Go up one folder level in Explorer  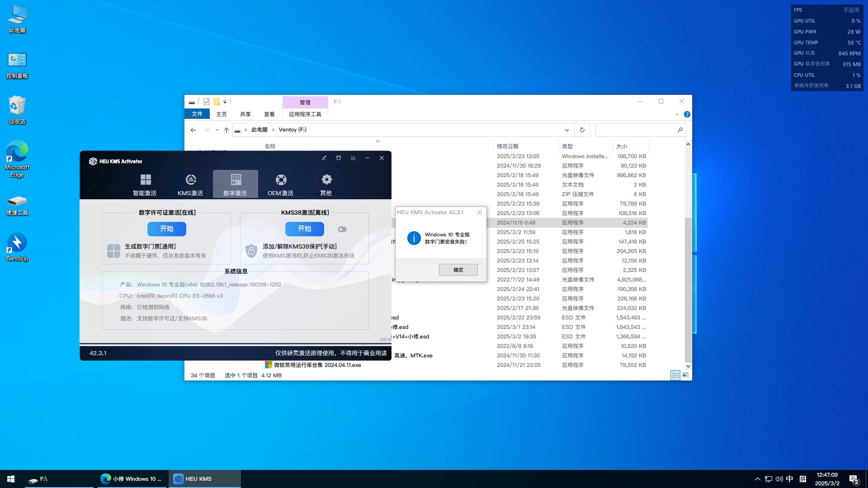(x=226, y=130)
